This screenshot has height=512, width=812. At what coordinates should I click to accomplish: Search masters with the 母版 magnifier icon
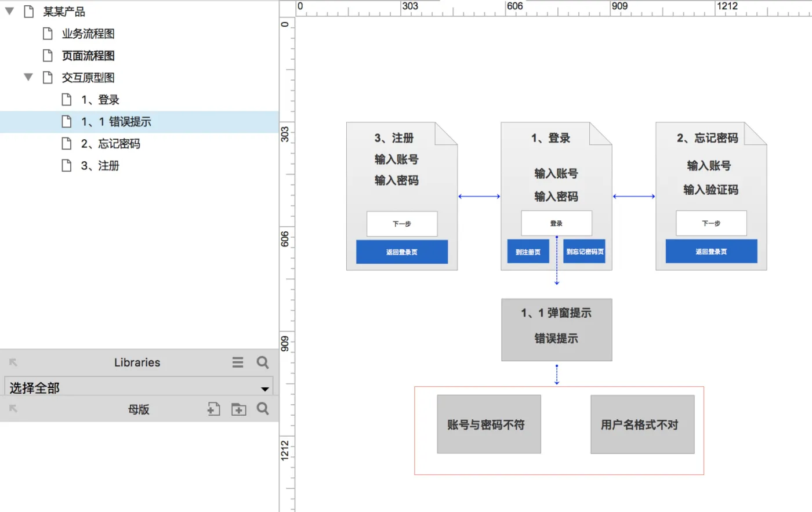pos(263,409)
